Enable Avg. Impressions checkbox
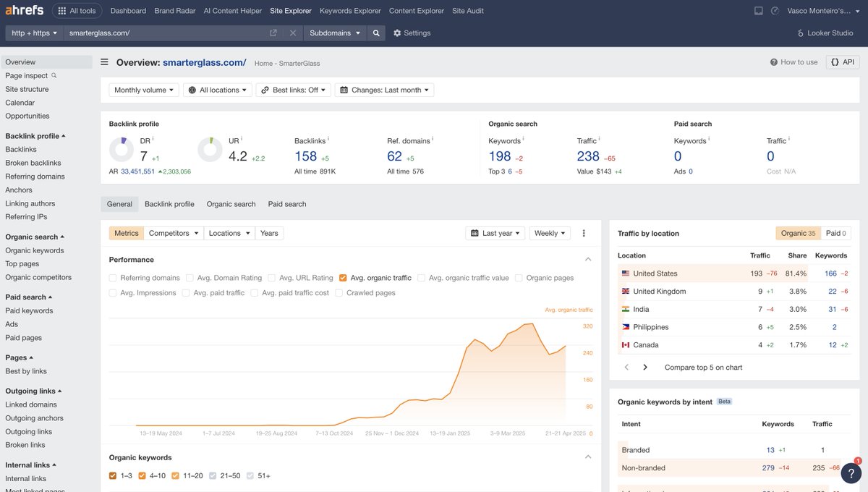 click(113, 293)
